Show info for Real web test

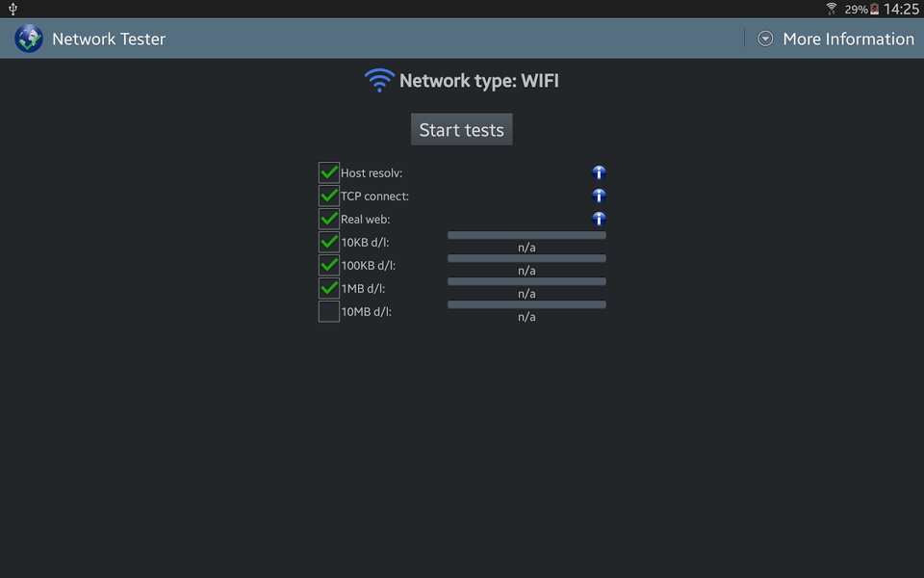(599, 219)
